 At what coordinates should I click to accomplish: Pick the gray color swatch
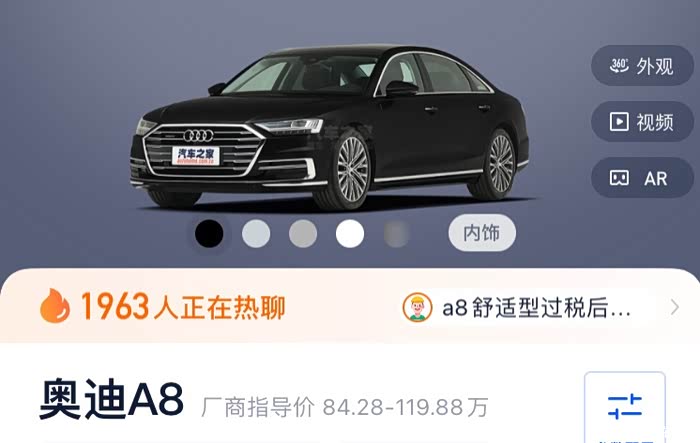[x=303, y=234]
